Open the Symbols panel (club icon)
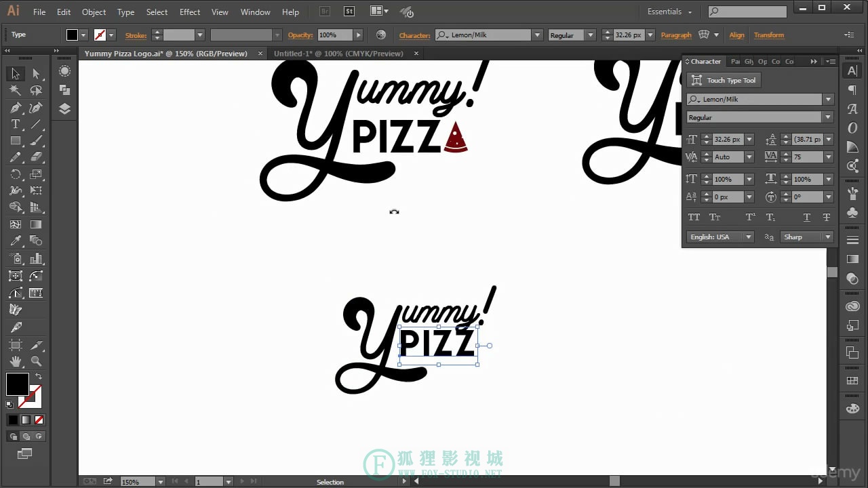The width and height of the screenshot is (868, 488). click(x=852, y=212)
